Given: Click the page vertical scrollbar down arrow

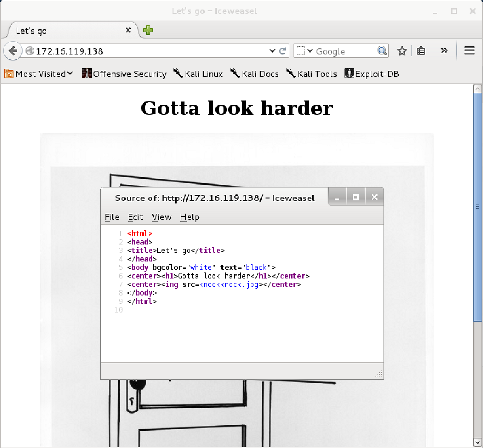Looking at the screenshot, I should coord(477,442).
